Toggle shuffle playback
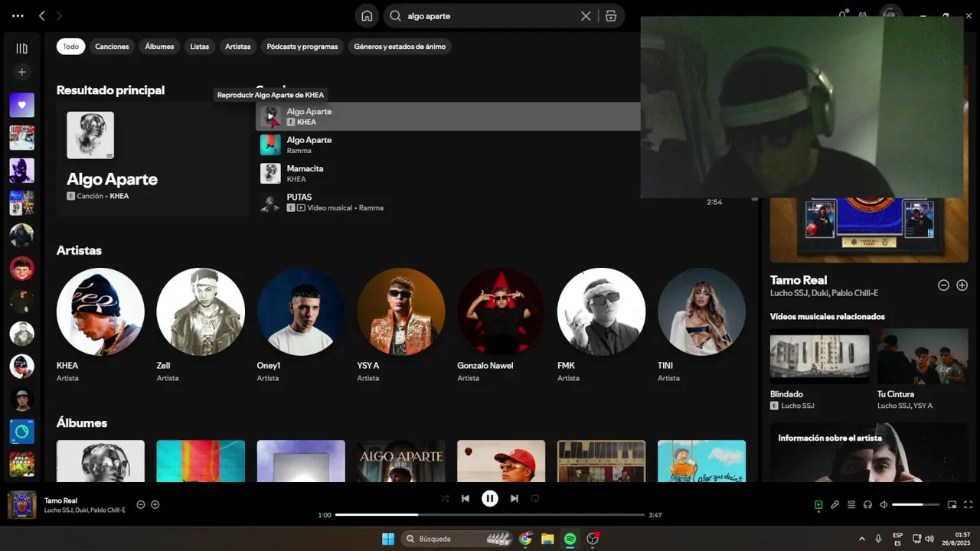 click(445, 498)
